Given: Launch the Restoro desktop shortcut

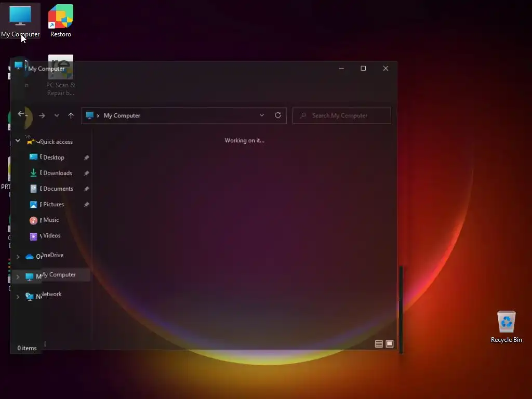Looking at the screenshot, I should tap(60, 21).
